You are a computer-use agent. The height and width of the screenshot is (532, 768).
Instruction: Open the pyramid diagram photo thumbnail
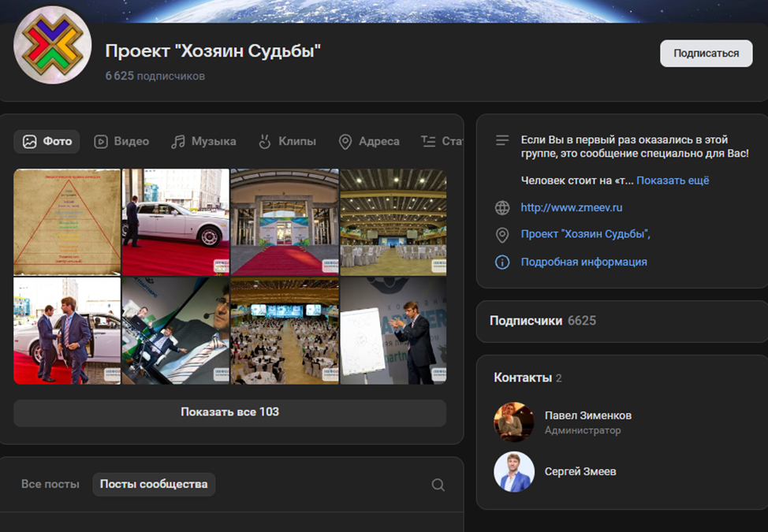(x=67, y=222)
